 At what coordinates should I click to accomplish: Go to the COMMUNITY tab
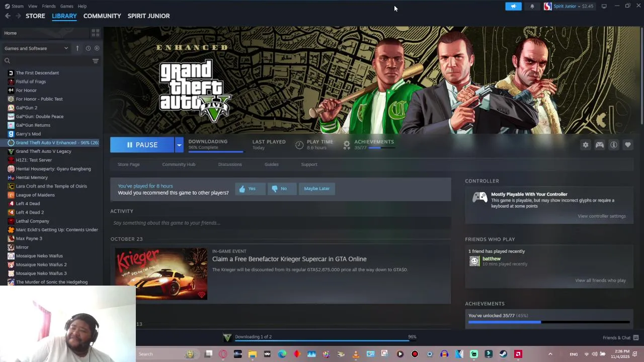click(102, 16)
